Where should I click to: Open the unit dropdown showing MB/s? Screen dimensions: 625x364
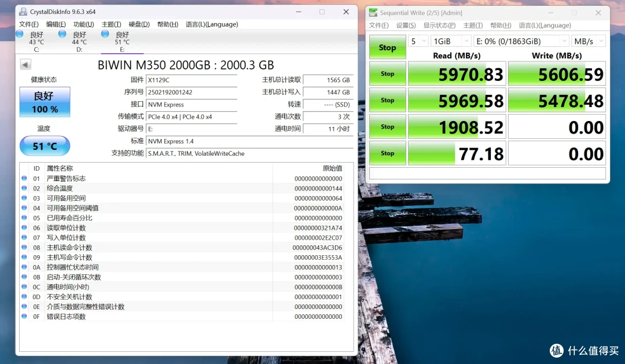coord(589,41)
